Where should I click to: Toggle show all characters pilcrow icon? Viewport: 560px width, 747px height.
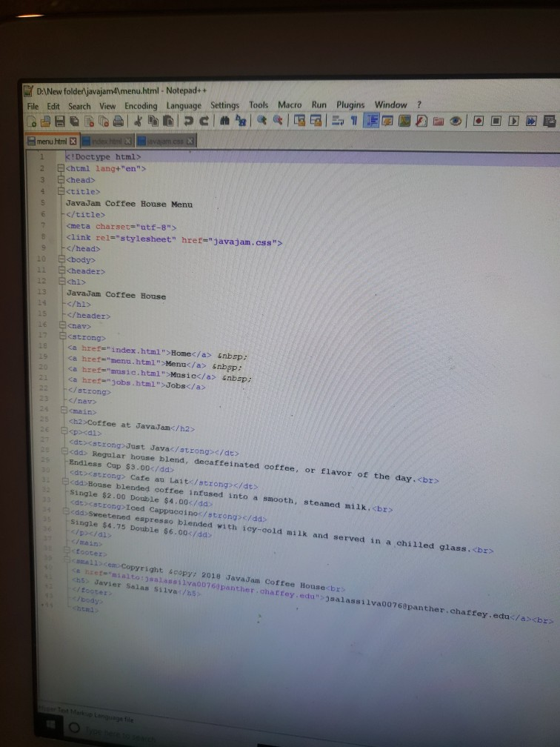click(354, 121)
